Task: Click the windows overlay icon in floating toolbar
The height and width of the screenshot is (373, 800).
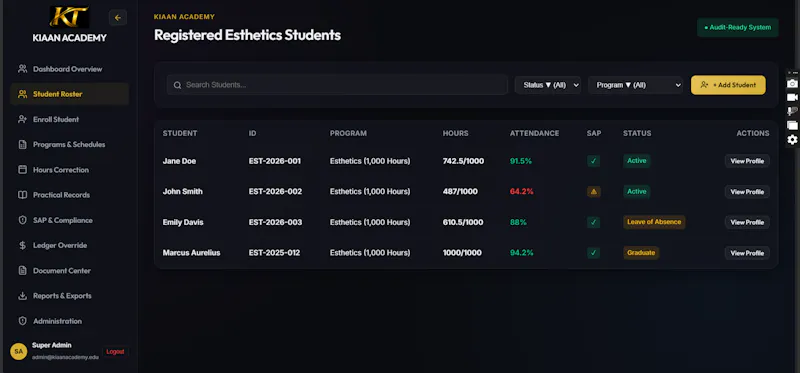Action: 792,125
